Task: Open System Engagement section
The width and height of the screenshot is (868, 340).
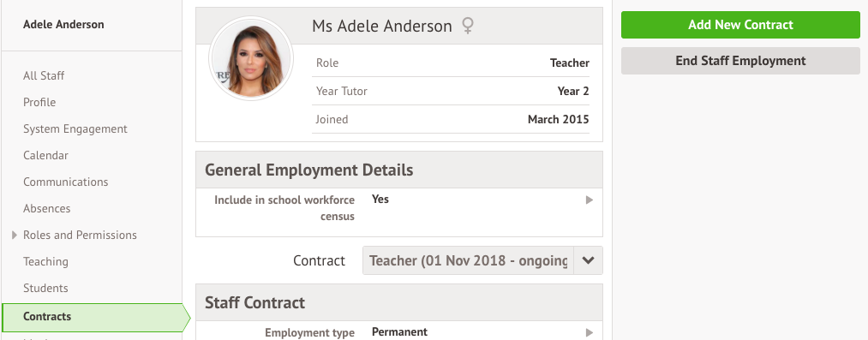Action: pos(75,128)
